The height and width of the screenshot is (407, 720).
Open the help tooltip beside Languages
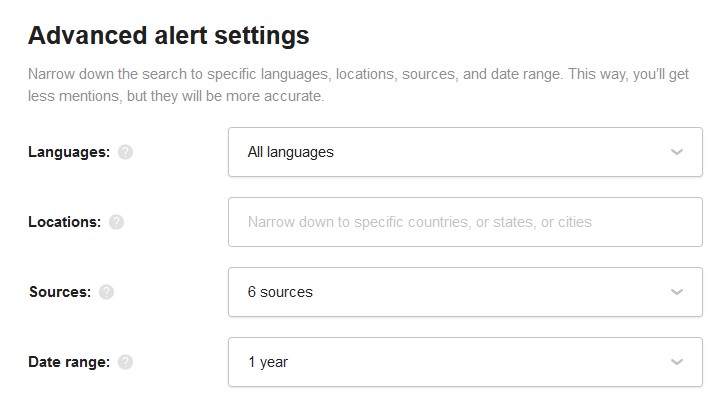coord(125,152)
